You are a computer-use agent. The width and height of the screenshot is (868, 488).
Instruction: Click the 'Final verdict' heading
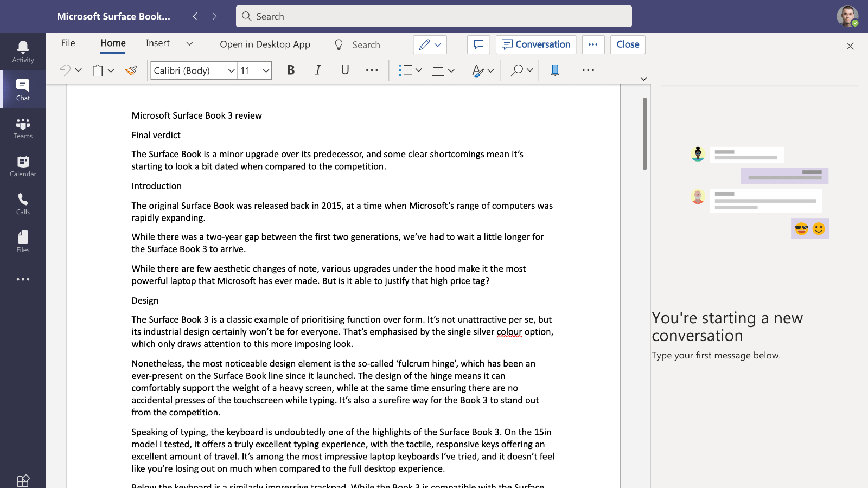coord(156,135)
